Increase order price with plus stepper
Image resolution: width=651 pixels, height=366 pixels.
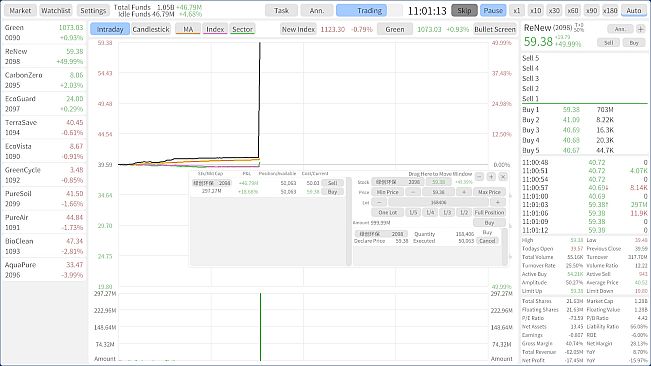(x=464, y=192)
